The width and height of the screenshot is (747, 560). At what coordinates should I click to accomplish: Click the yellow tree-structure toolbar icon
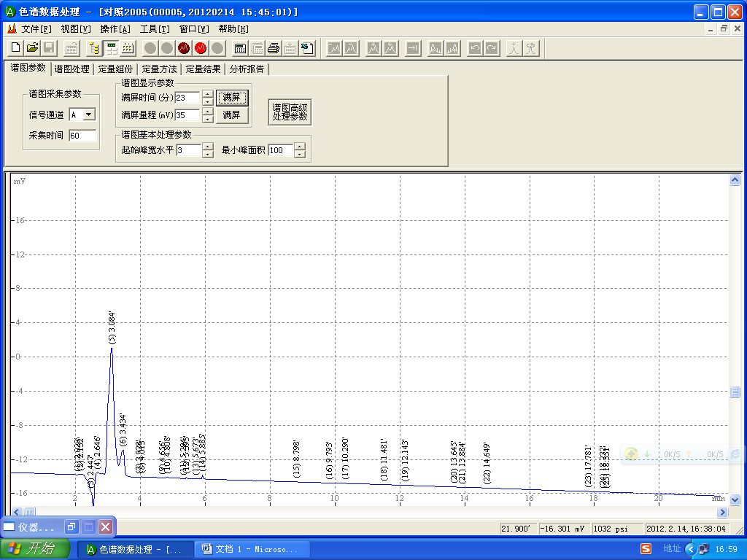tap(94, 48)
